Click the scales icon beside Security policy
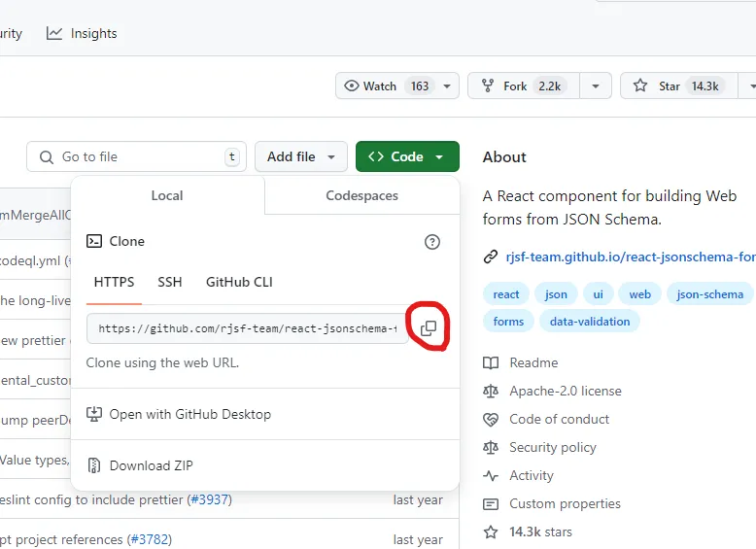The width and height of the screenshot is (756, 549). pyautogui.click(x=491, y=447)
